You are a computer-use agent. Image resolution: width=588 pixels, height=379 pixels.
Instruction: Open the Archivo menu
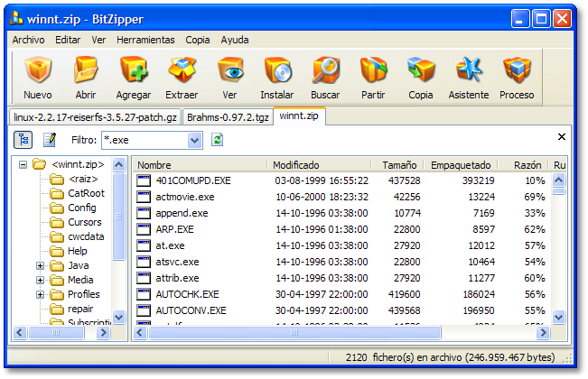click(29, 40)
